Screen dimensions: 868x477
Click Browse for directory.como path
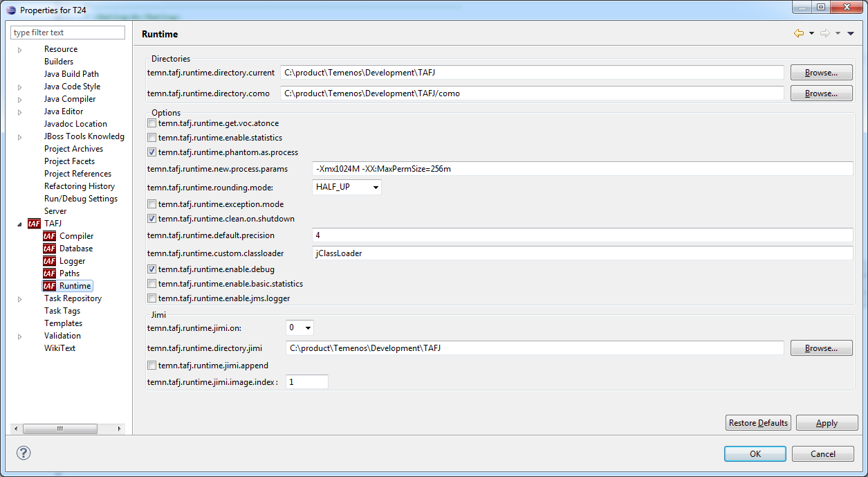[821, 93]
